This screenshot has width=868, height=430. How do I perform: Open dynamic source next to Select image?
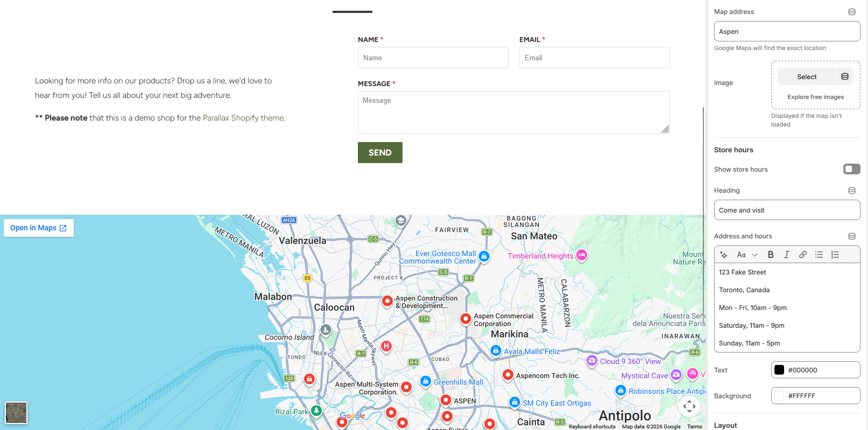[x=845, y=77]
